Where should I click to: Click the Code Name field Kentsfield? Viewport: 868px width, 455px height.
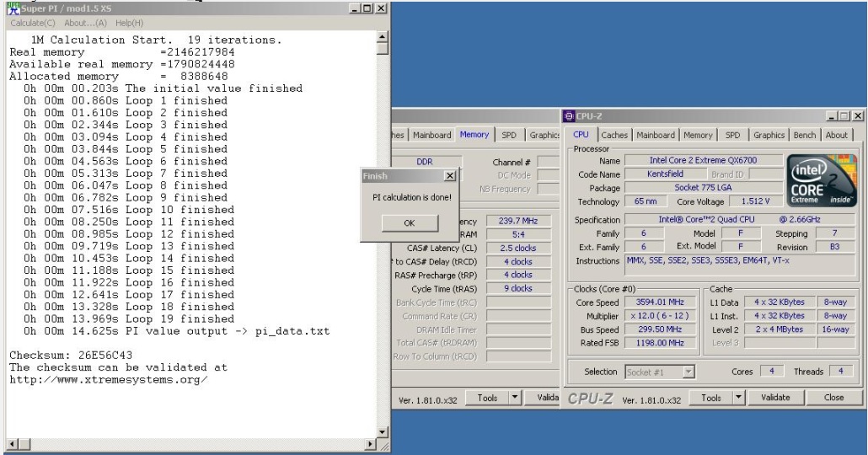(665, 174)
